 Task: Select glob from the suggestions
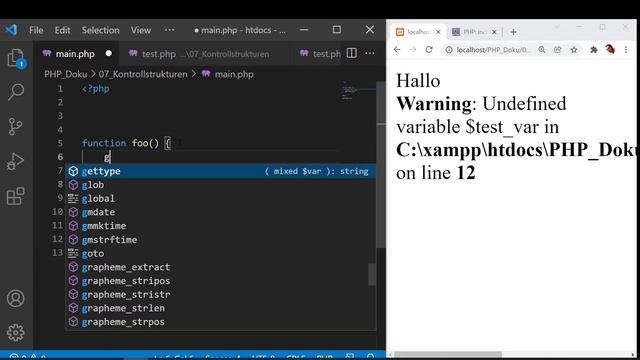[220, 185]
